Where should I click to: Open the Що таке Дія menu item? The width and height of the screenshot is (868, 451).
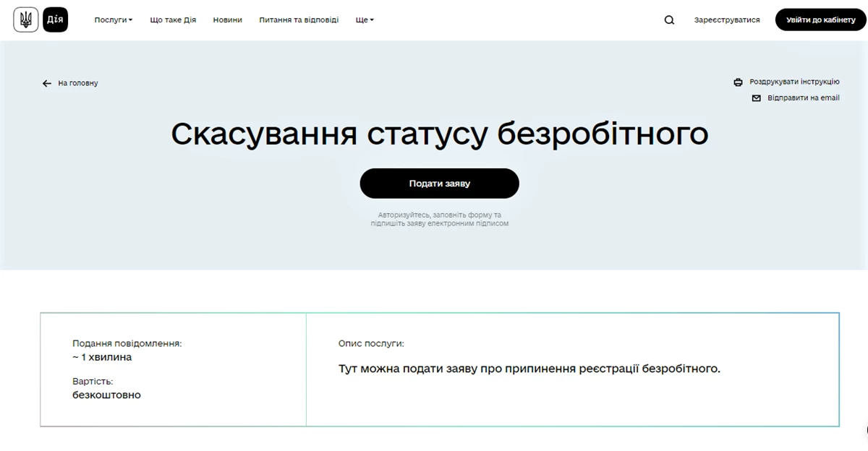click(173, 20)
